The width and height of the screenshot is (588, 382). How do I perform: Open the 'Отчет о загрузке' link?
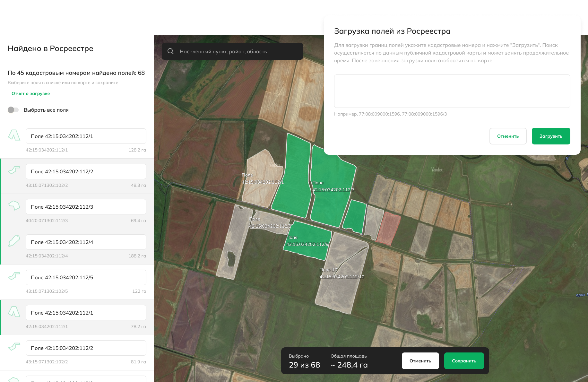click(x=31, y=93)
